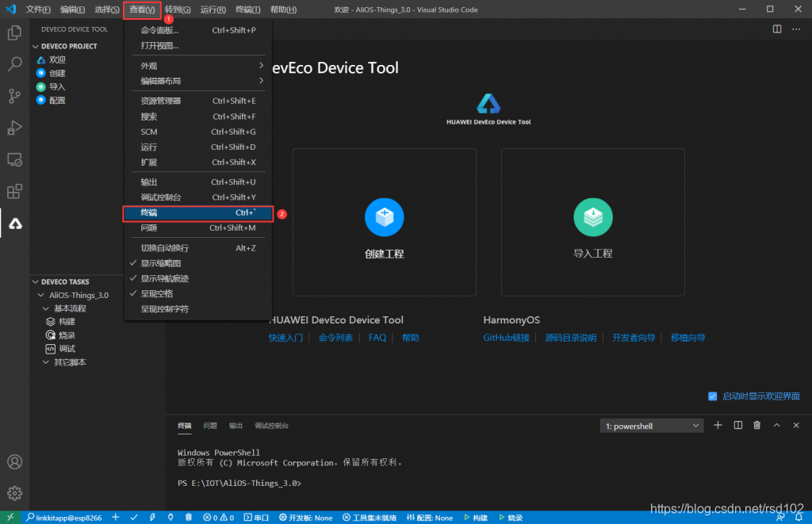Click the trash icon in status bar

click(x=189, y=518)
